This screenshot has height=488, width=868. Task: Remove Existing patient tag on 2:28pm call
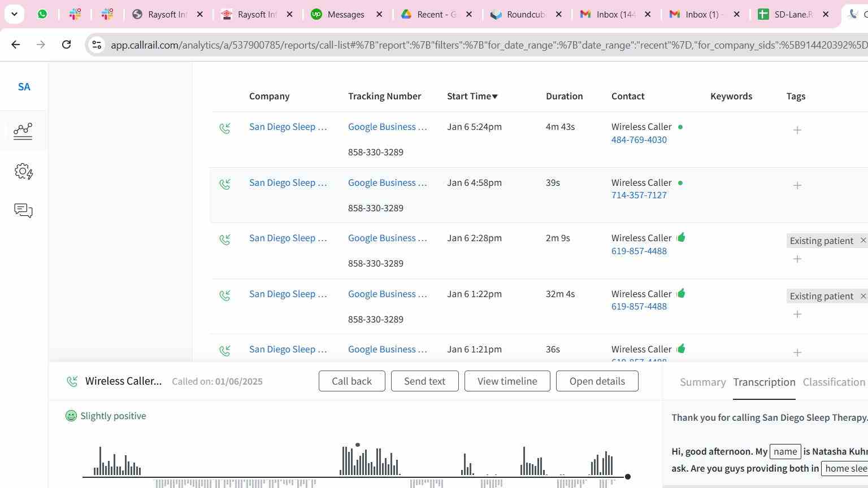click(863, 241)
